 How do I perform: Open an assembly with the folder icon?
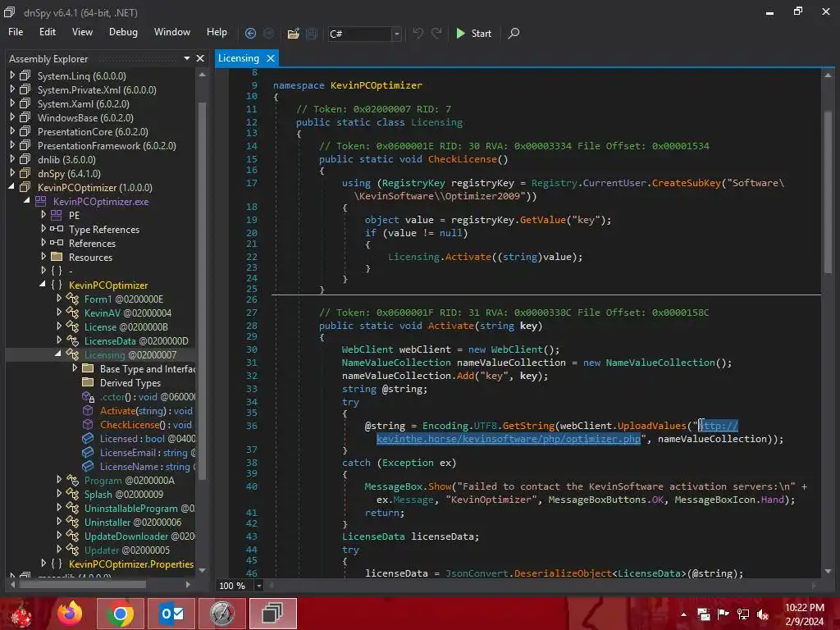point(293,34)
